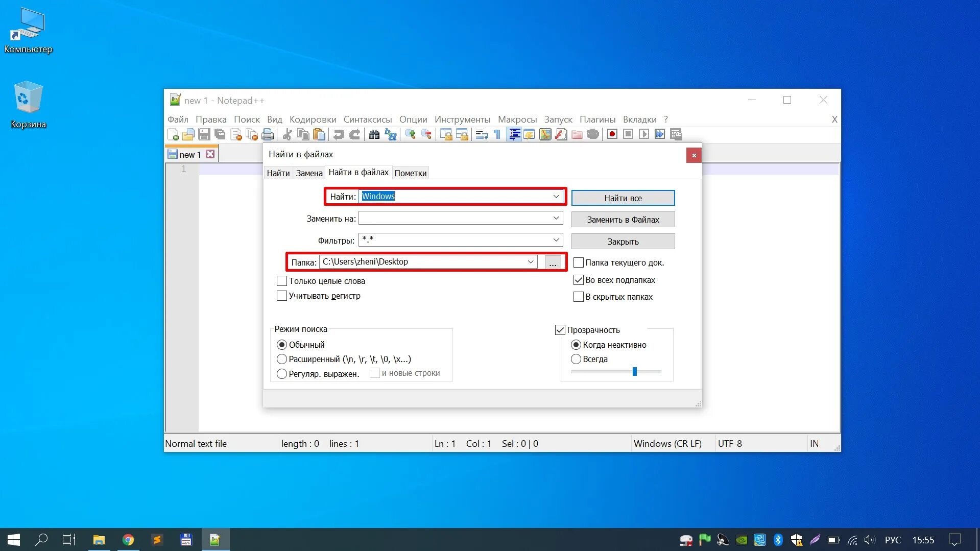Image resolution: width=980 pixels, height=551 pixels.
Task: Click the Show All Characters pilcrow icon
Action: [x=497, y=134]
